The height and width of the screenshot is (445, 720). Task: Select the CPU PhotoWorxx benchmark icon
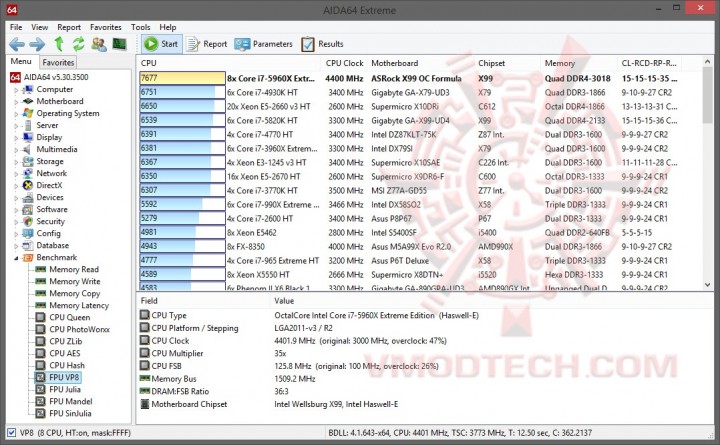pyautogui.click(x=41, y=329)
